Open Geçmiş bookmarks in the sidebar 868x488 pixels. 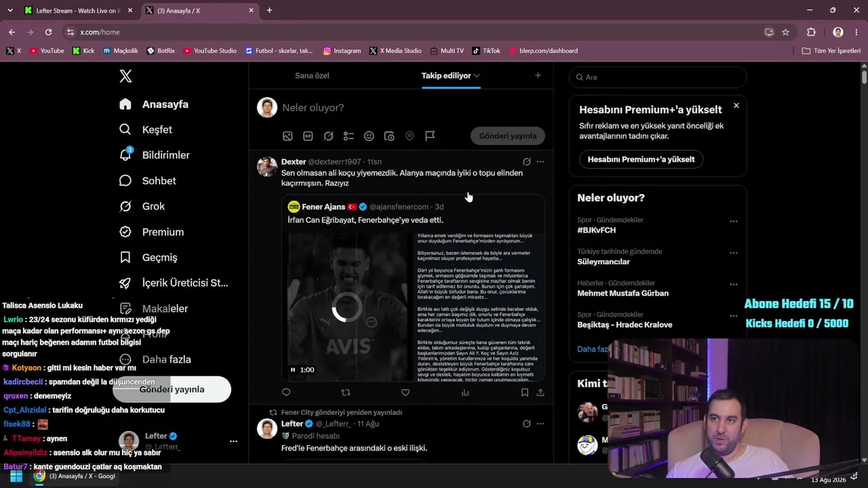(148, 258)
